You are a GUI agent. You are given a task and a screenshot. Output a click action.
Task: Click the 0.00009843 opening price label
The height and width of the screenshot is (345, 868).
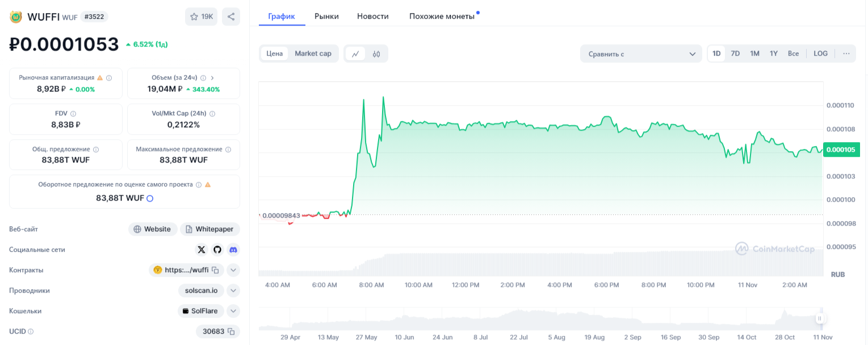281,215
